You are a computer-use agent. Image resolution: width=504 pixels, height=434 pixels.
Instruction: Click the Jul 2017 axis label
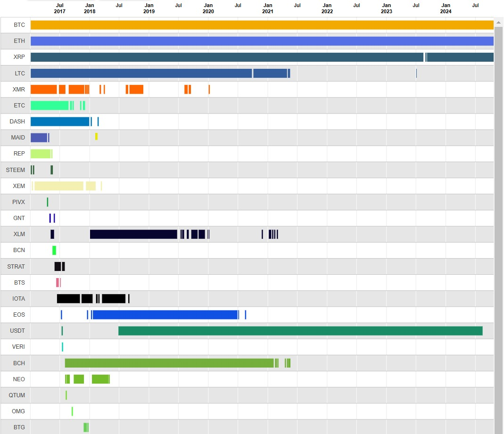click(x=60, y=8)
